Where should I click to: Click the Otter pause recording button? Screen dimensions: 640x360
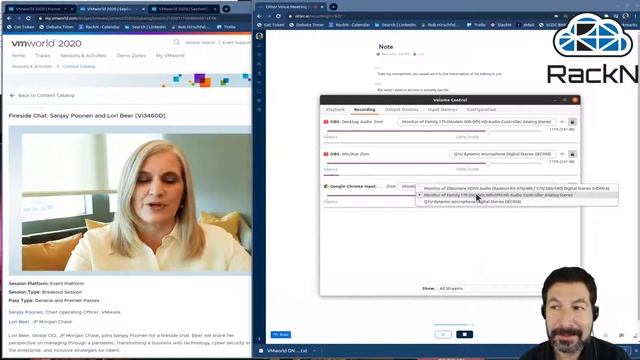coord(443,334)
